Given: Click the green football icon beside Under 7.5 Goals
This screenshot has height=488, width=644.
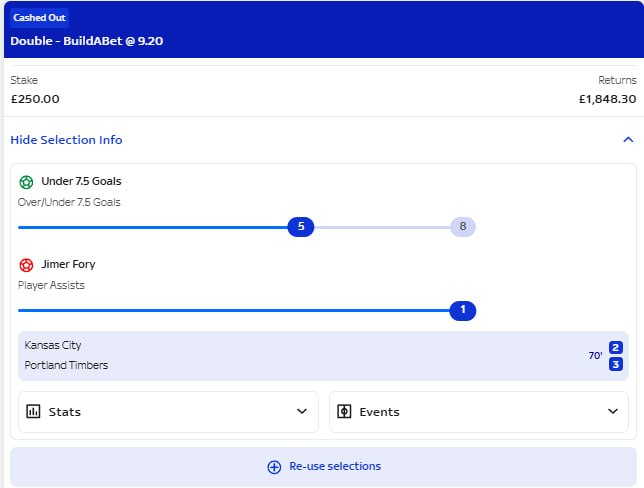Looking at the screenshot, I should (26, 182).
